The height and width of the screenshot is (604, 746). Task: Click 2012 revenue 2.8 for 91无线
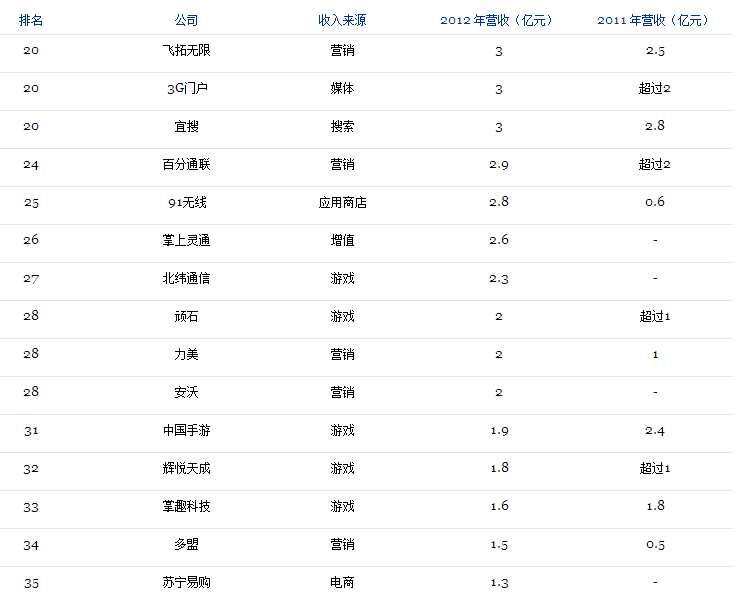pos(499,202)
